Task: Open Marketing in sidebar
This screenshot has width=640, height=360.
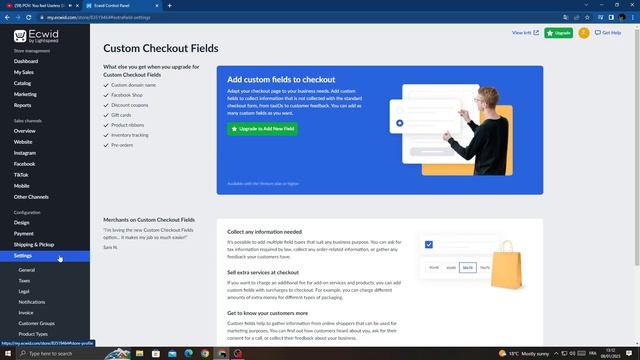Action: pos(25,94)
